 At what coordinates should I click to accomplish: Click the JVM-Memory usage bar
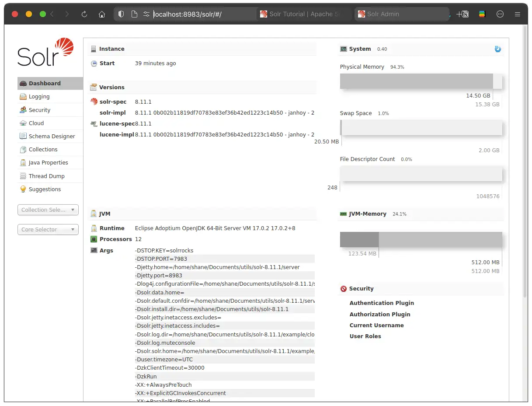421,240
